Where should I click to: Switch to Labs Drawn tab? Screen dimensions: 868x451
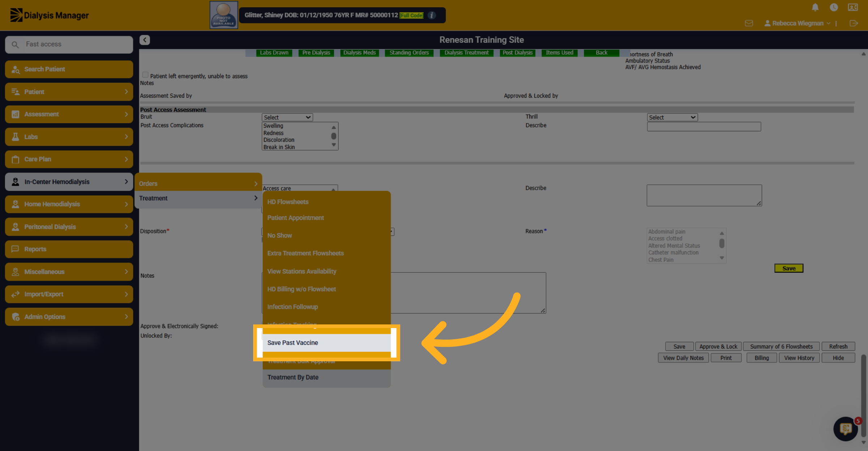(274, 53)
